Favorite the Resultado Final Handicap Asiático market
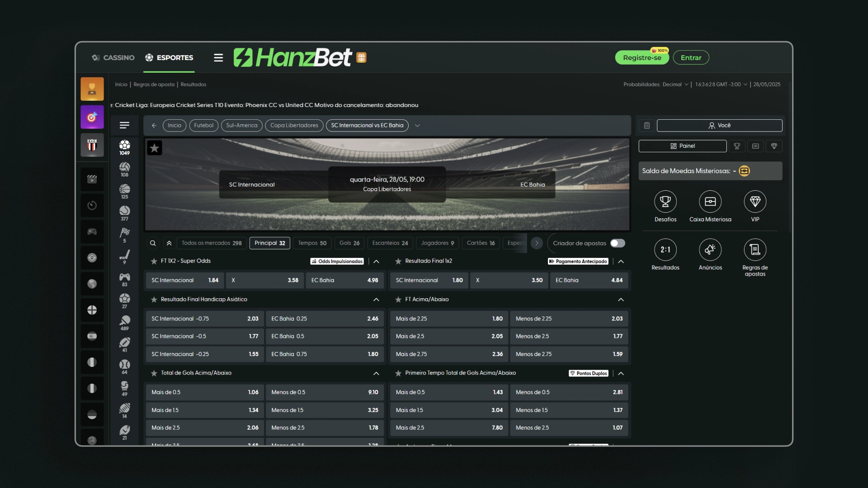 (154, 300)
